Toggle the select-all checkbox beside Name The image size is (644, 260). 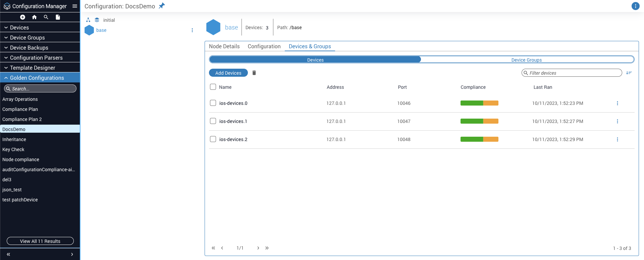click(x=213, y=87)
